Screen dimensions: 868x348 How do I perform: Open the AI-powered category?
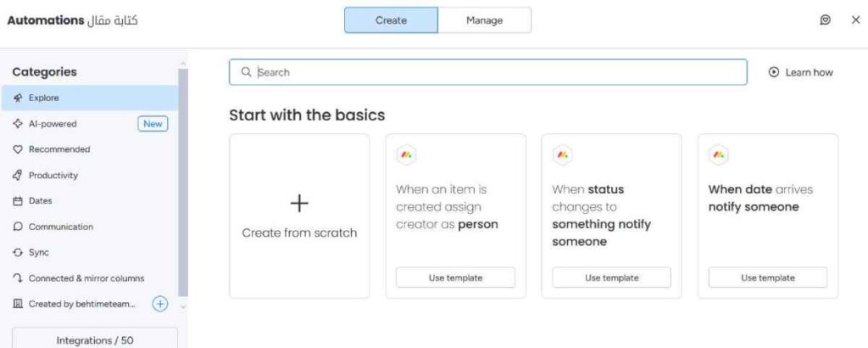pyautogui.click(x=53, y=124)
